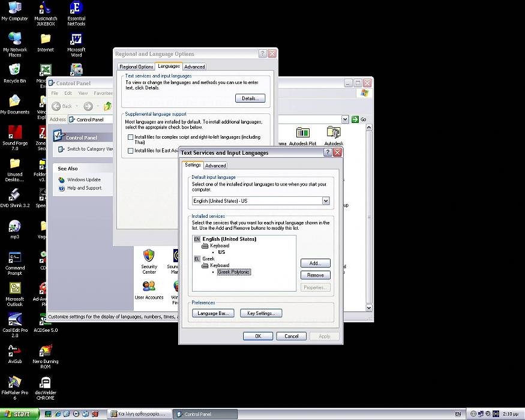This screenshot has width=525, height=420.
Task: Open Unused Desktop shortcuts folder
Action: 15,169
